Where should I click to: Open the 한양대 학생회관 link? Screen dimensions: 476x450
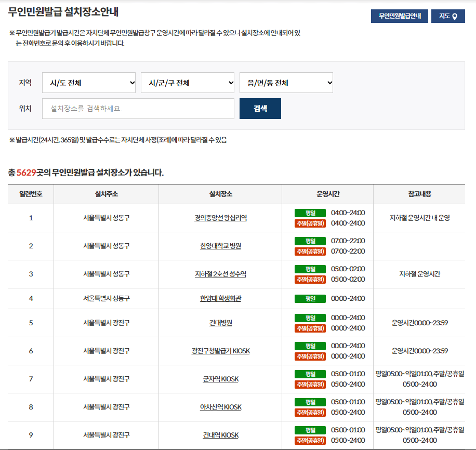[x=220, y=297]
